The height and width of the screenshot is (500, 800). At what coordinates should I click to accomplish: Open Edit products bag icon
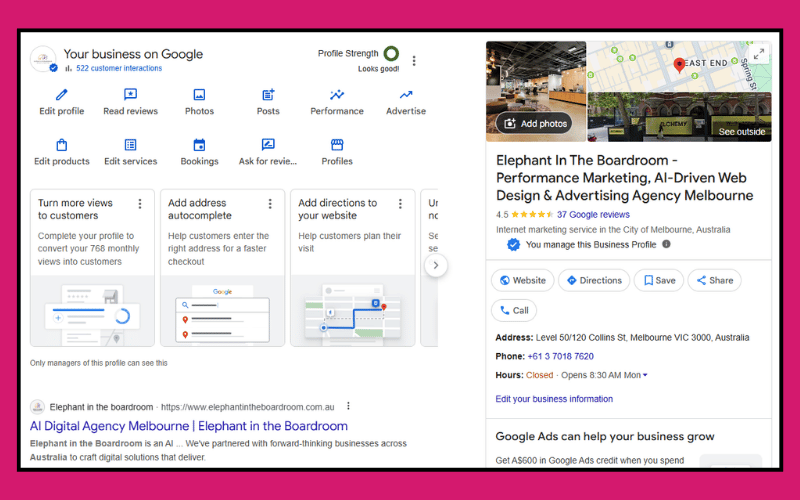62,145
